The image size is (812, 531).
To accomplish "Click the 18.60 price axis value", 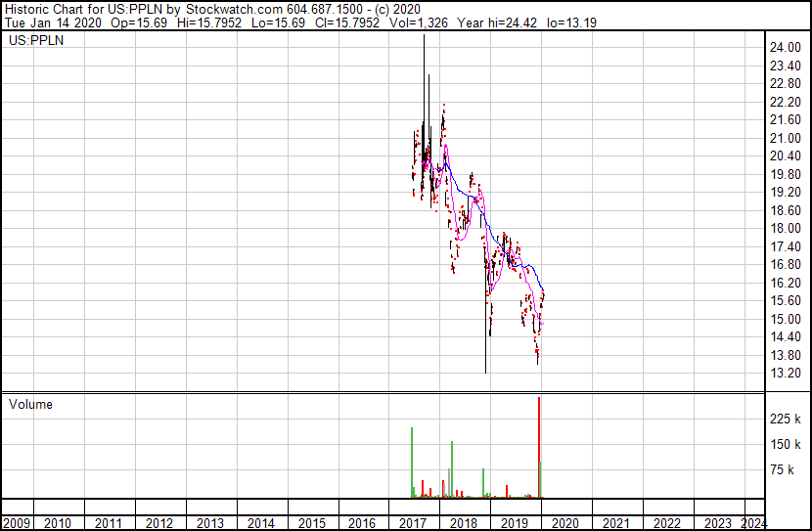I will pyautogui.click(x=786, y=210).
